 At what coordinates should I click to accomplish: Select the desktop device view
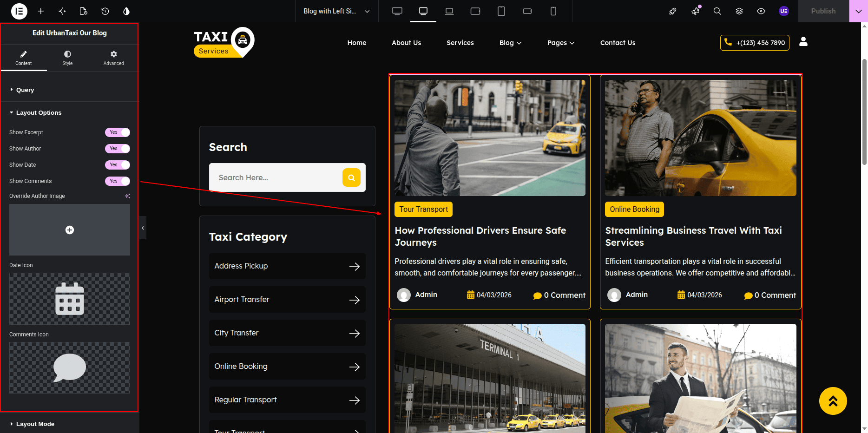click(x=423, y=11)
